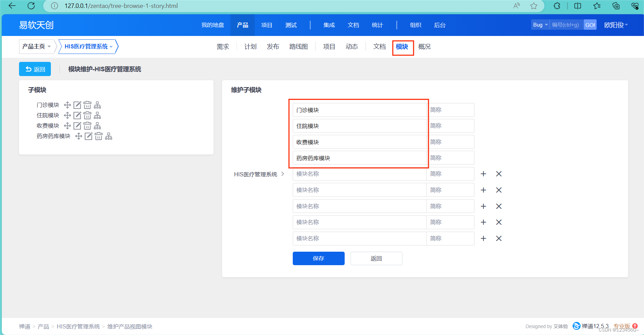Switch to the 需求 tab
This screenshot has width=644, height=335.
(x=223, y=47)
